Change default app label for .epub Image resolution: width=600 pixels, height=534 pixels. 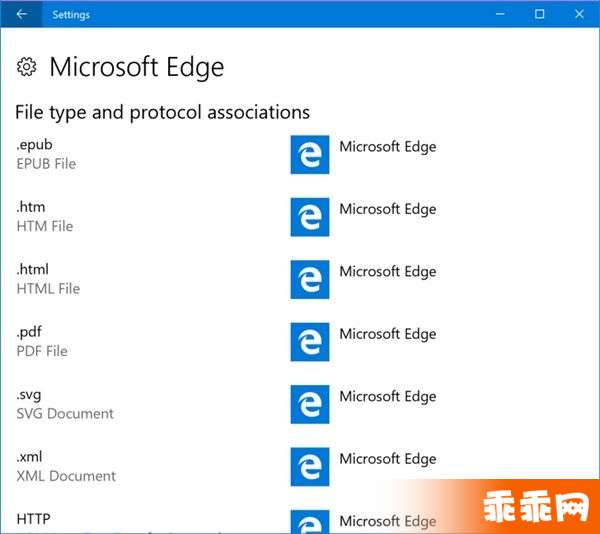pyautogui.click(x=388, y=147)
